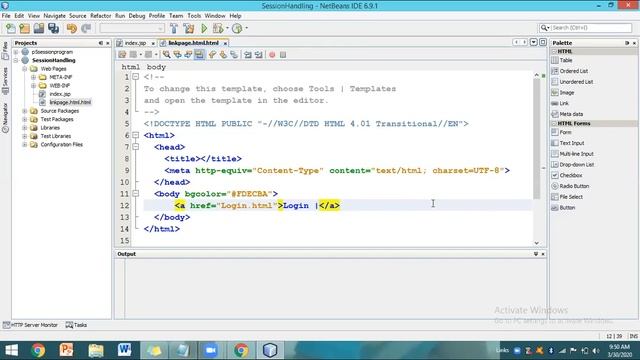Open the Zoom app from the taskbar
Viewport: 640px width, 360px height.
point(211,350)
